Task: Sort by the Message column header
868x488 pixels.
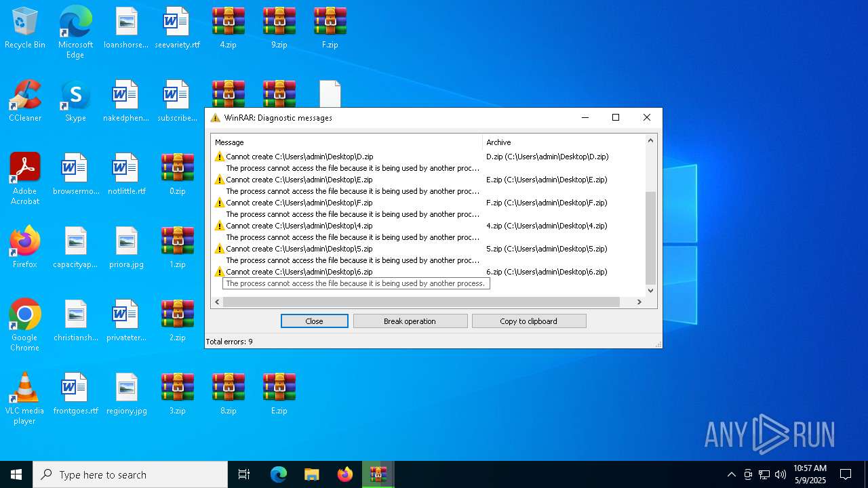Action: point(347,142)
